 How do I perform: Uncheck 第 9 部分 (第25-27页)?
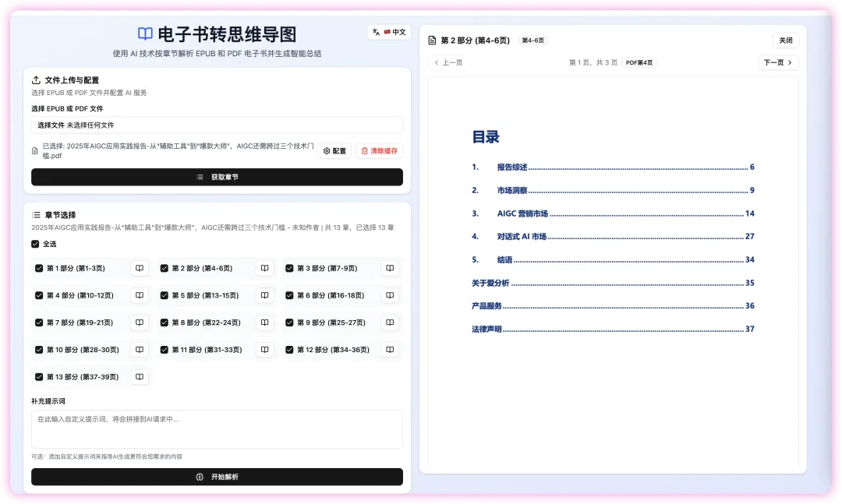[289, 322]
